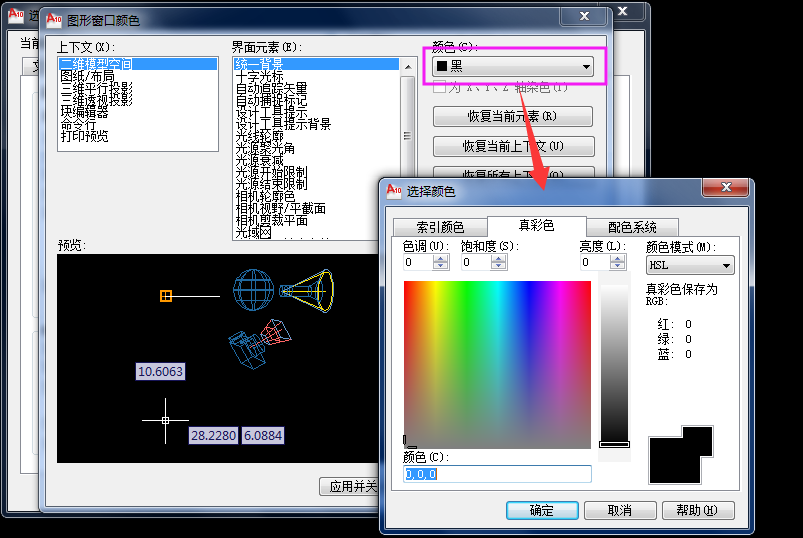Click the 颜色(C) text field showing 0,0,0
The height and width of the screenshot is (538, 803).
[497, 474]
